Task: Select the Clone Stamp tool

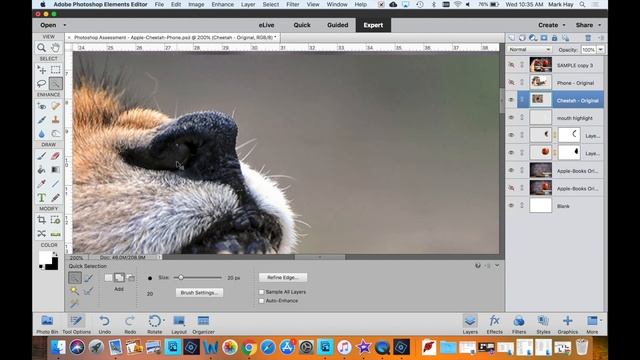Action: click(x=56, y=120)
